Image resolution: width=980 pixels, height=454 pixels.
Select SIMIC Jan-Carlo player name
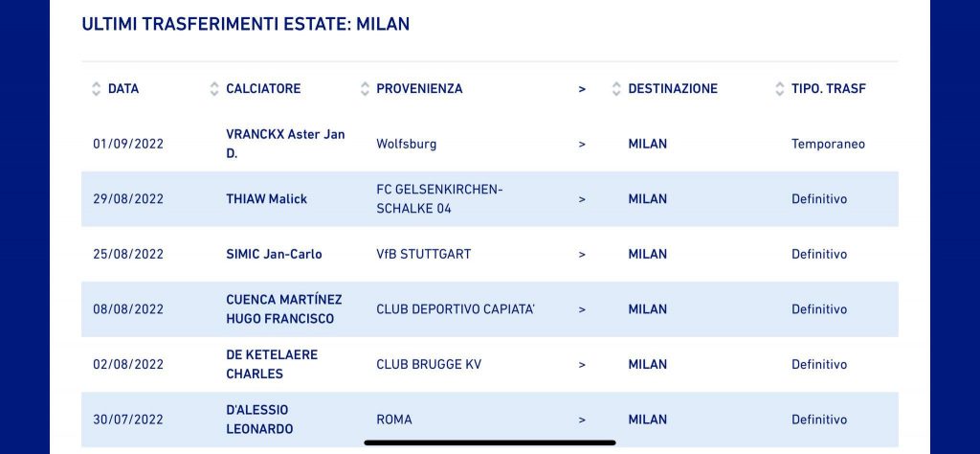(x=274, y=254)
